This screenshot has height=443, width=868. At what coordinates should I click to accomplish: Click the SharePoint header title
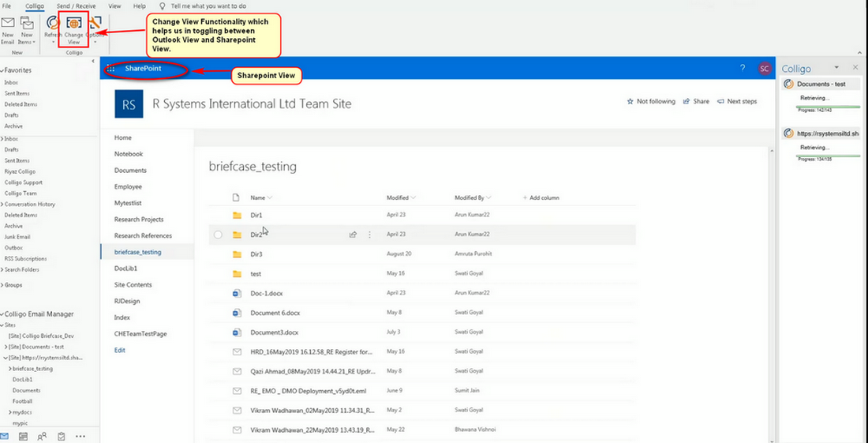pyautogui.click(x=143, y=69)
